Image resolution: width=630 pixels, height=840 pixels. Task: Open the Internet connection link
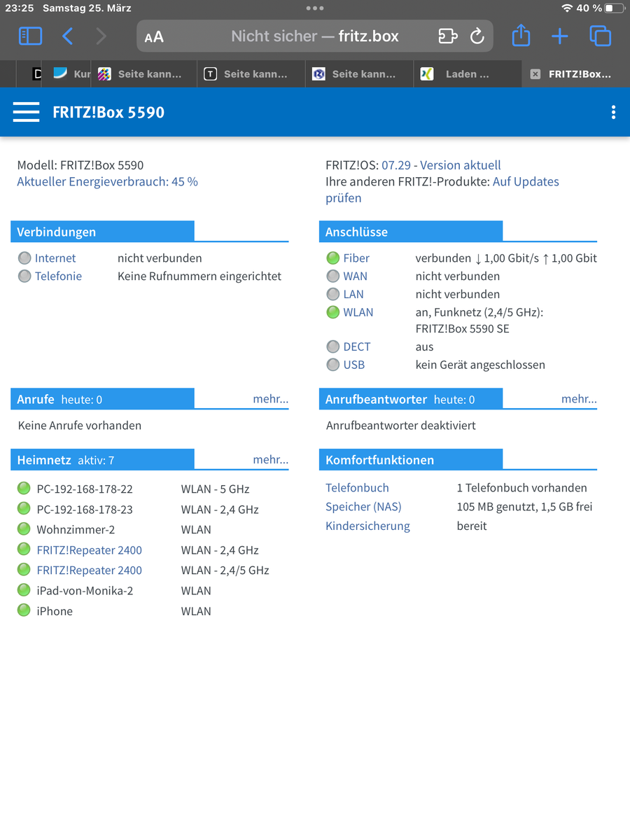click(55, 258)
